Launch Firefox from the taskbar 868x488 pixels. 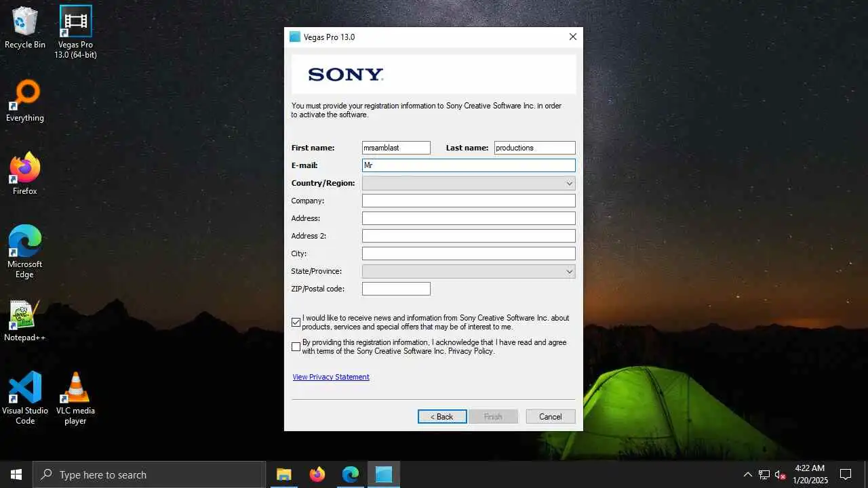coord(317,474)
